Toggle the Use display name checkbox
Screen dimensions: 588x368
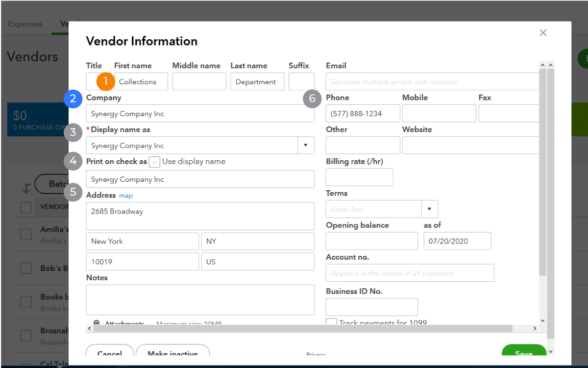[x=154, y=162]
